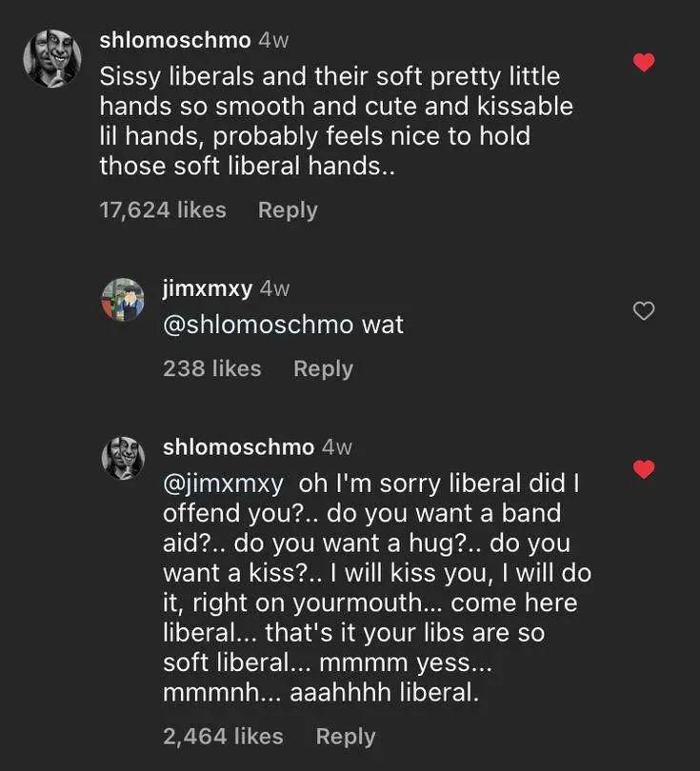Unlike the reply ending in "aaahhhh liberal"

click(x=645, y=469)
